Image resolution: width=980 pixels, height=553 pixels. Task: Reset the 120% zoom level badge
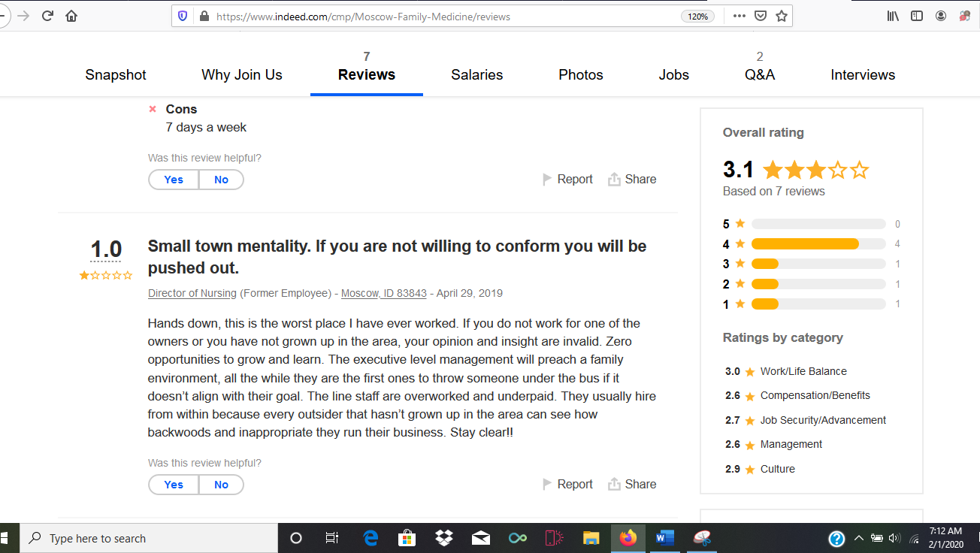[x=697, y=16]
